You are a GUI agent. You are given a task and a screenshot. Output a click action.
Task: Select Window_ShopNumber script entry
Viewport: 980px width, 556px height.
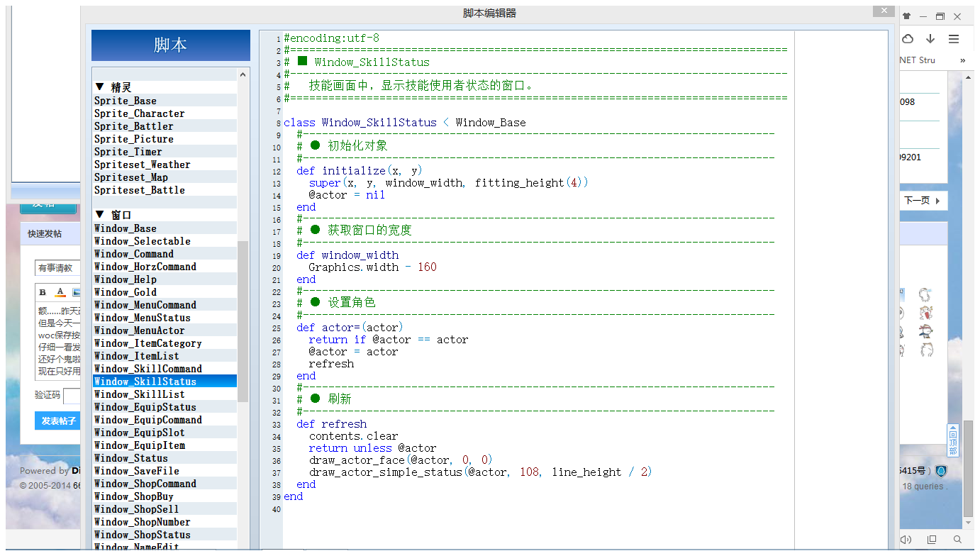coord(165,522)
